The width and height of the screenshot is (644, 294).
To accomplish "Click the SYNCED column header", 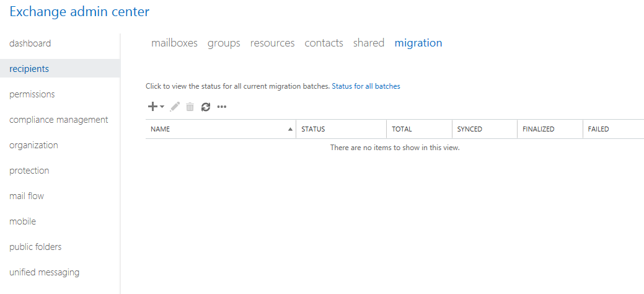I will (485, 129).
